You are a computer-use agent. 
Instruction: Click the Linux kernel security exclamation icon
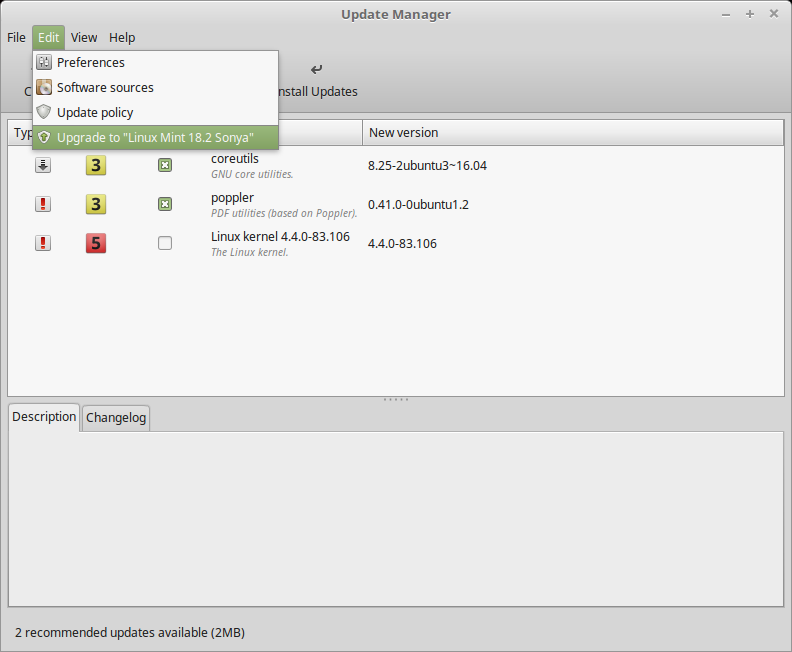click(43, 243)
